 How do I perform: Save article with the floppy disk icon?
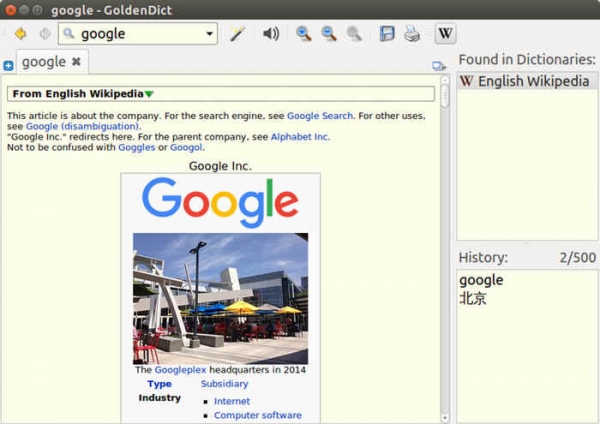387,34
